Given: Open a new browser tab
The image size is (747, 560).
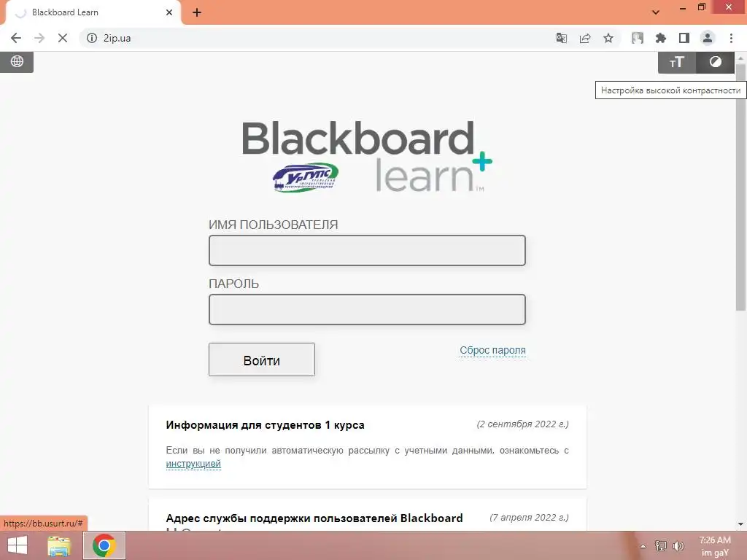Looking at the screenshot, I should coord(197,12).
